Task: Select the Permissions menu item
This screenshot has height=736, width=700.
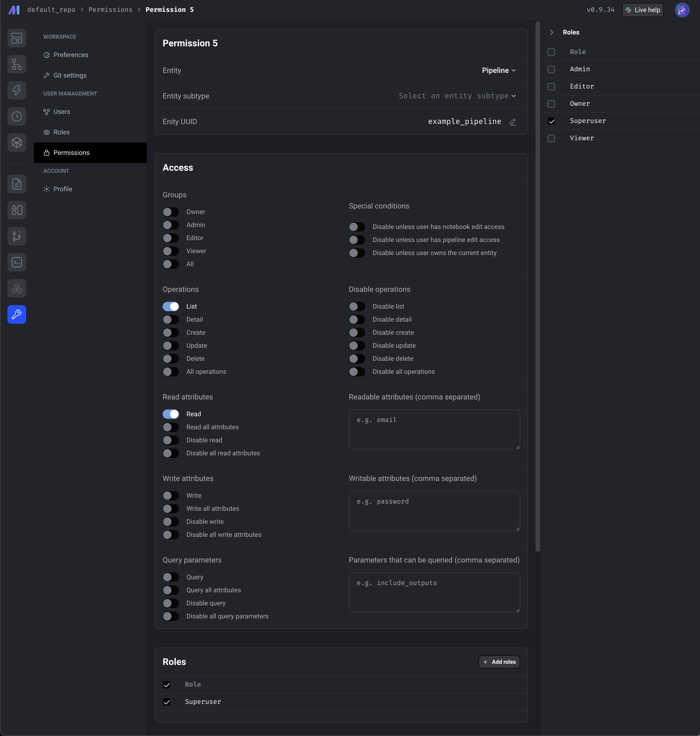Action: [x=90, y=153]
